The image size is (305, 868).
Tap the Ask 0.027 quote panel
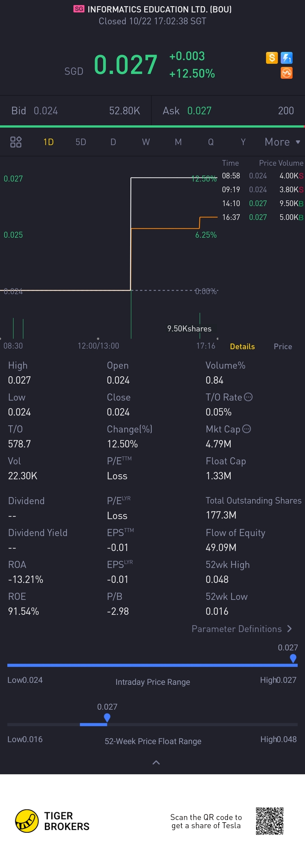[228, 111]
